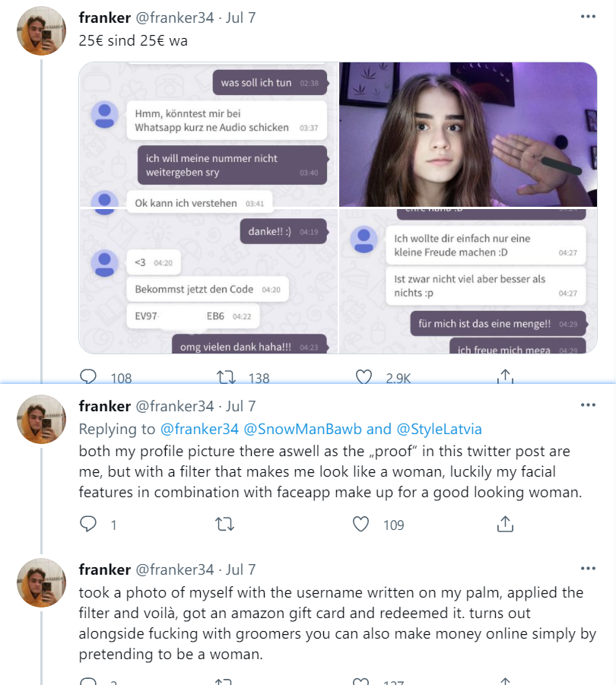This screenshot has width=616, height=685.
Task: Open reply on the 25€ sind 25€ tweet
Action: 87,376
